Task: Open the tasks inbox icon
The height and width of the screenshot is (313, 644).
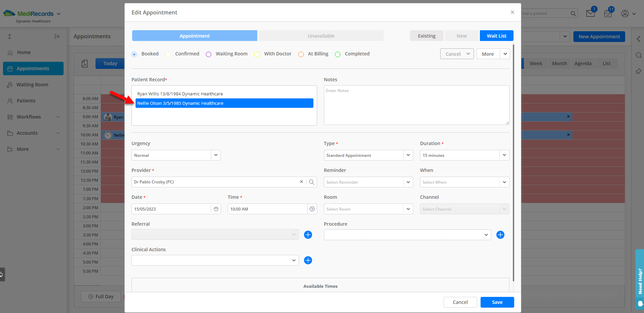Action: click(608, 14)
